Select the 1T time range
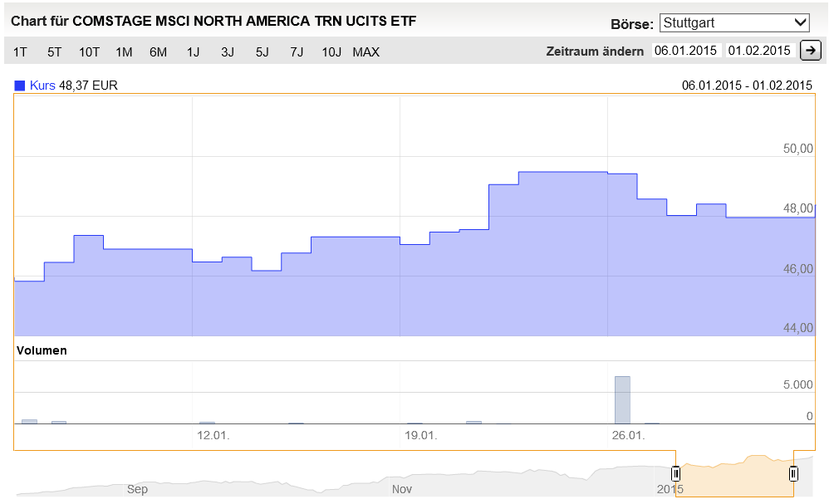Viewport: 834px width, 504px height. [x=20, y=51]
